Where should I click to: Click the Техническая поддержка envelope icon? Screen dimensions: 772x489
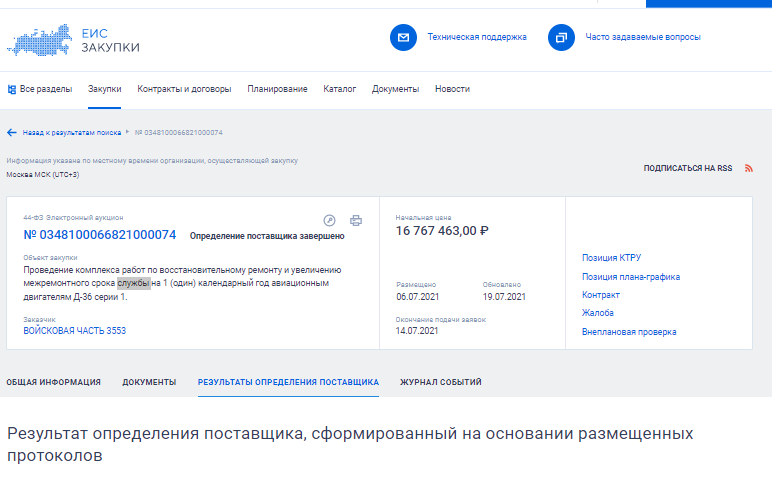403,37
